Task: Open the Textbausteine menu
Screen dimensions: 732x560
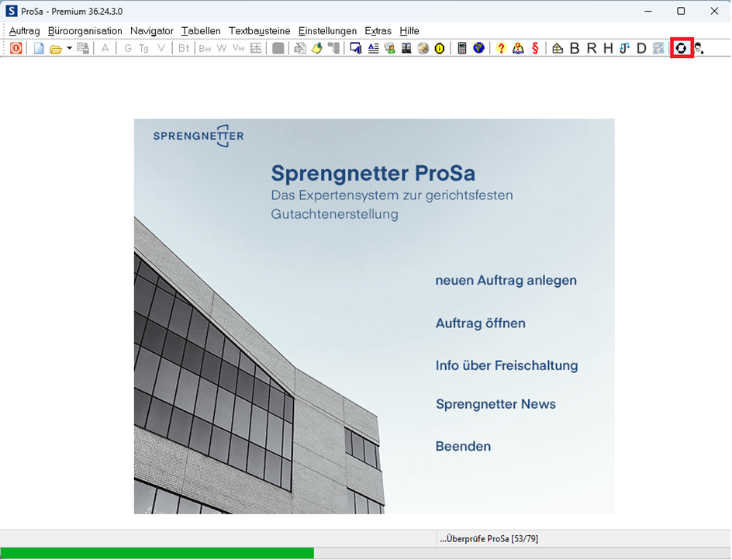Action: [260, 31]
